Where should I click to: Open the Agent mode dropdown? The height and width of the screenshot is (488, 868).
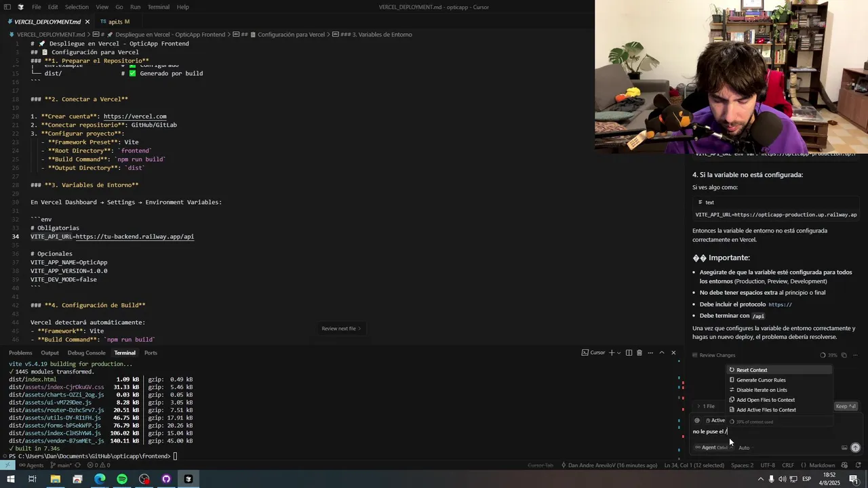point(713,447)
